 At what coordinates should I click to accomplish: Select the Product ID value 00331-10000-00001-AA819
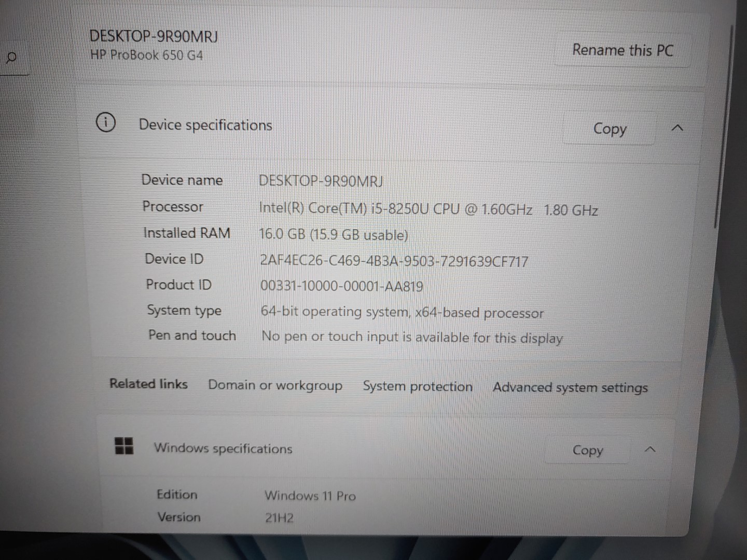pos(341,286)
